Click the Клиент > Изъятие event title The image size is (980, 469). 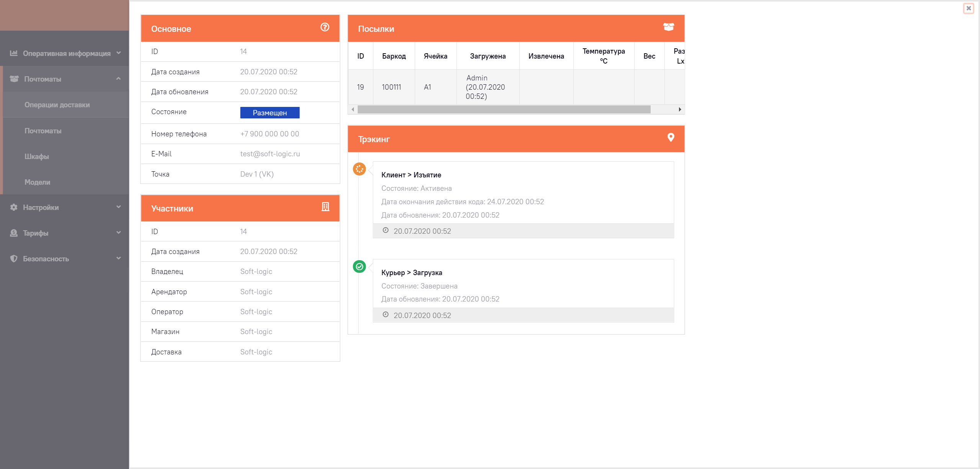pos(411,175)
